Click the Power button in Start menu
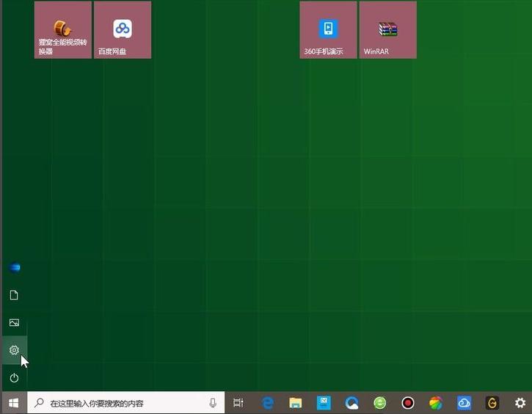Screen dimensions: 532x414 pyautogui.click(x=14, y=377)
